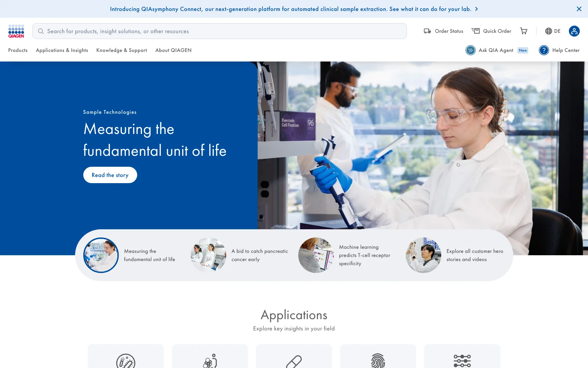Select the network nodes application card icon

click(x=462, y=361)
